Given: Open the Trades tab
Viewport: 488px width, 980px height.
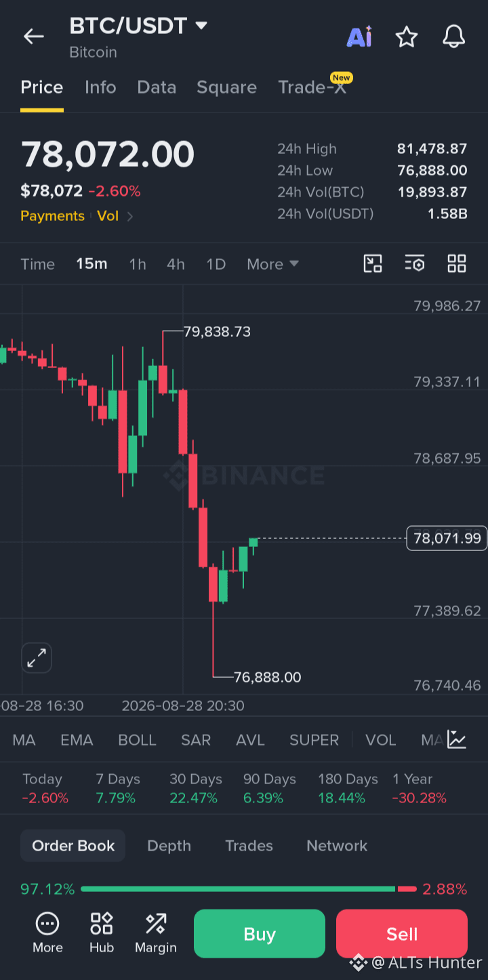Looking at the screenshot, I should (x=249, y=846).
